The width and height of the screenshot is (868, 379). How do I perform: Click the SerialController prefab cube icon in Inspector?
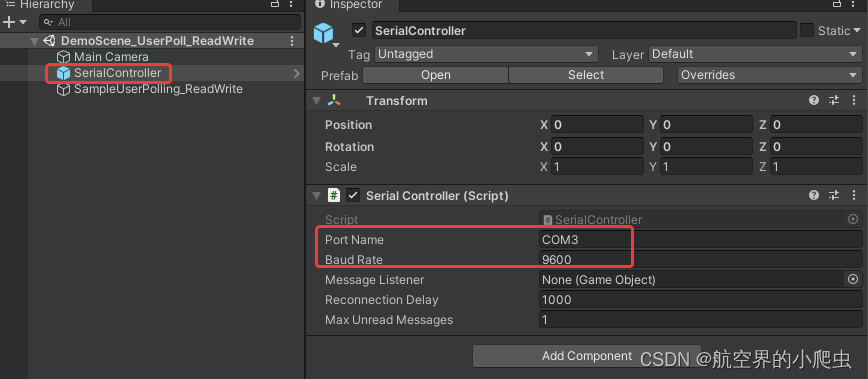pos(324,33)
